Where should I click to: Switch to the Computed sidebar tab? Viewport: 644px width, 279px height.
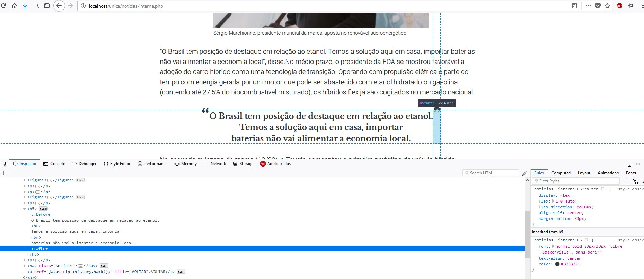pos(561,173)
